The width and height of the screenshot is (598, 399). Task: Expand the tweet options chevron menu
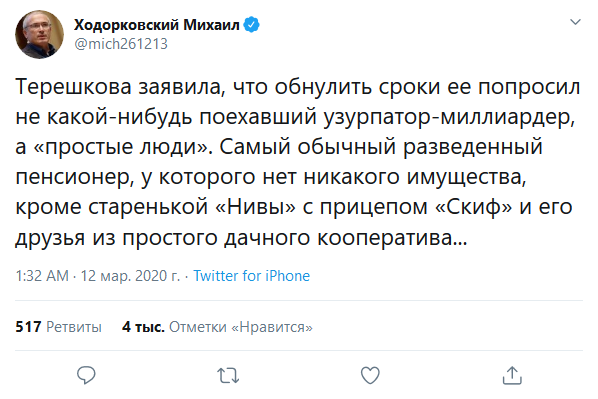point(575,22)
